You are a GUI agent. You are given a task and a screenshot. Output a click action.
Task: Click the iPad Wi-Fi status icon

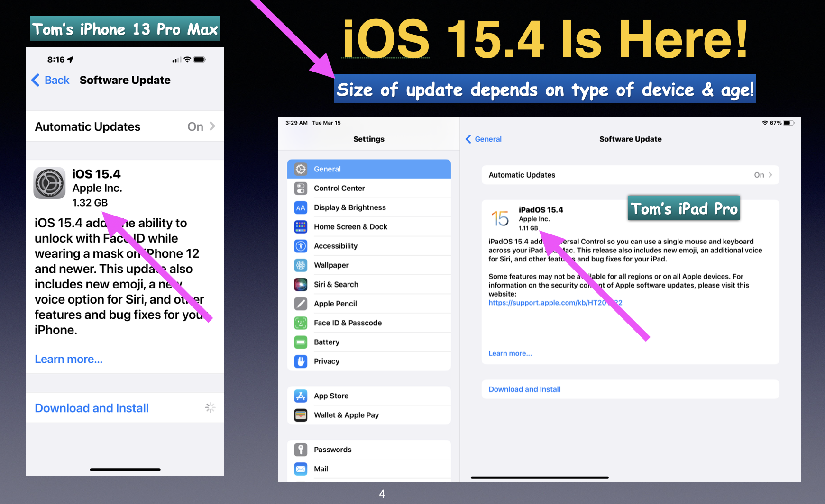[x=765, y=123]
